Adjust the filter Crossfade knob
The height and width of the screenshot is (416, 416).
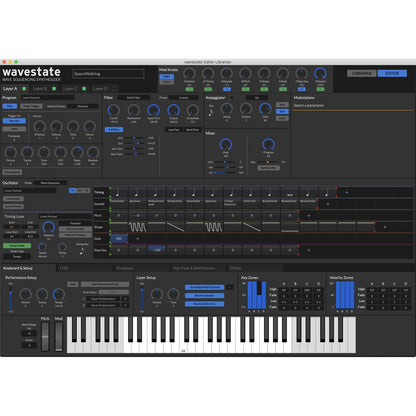(x=193, y=110)
